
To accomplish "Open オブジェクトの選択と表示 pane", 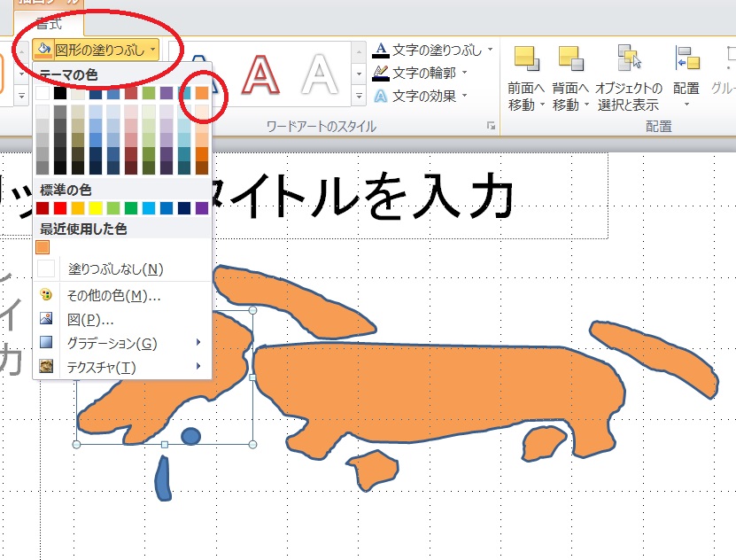I will pyautogui.click(x=629, y=78).
